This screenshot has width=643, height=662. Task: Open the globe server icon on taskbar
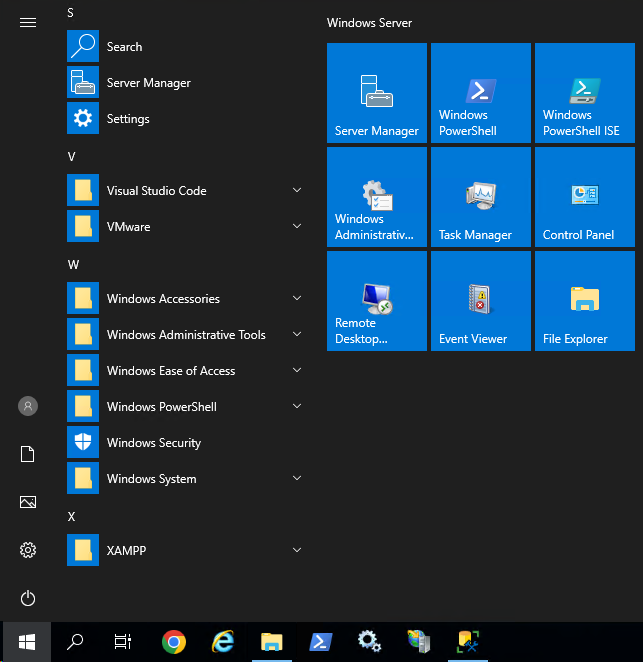(418, 641)
